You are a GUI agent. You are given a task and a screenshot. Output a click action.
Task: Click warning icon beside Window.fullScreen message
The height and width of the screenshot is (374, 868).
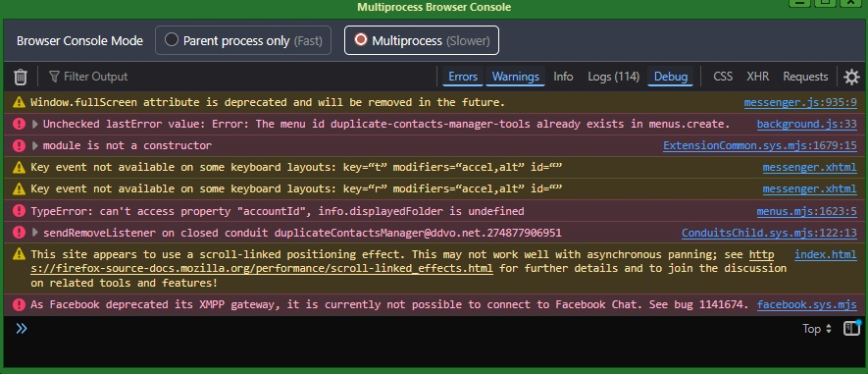click(20, 102)
